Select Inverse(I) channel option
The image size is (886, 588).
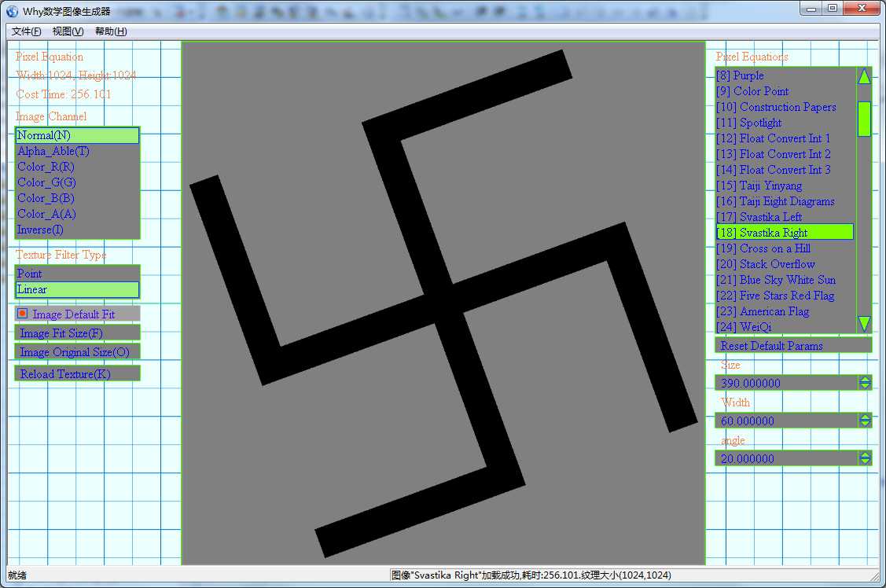pyautogui.click(x=77, y=230)
